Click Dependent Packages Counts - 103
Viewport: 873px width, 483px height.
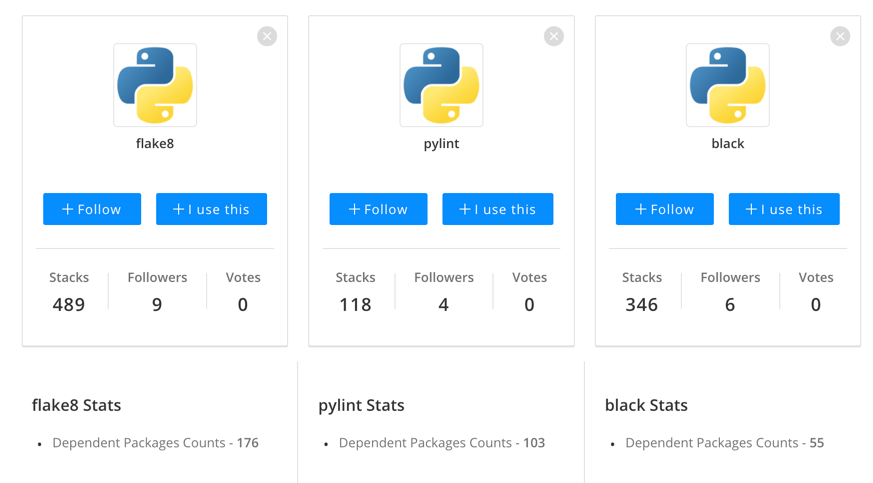(x=442, y=443)
